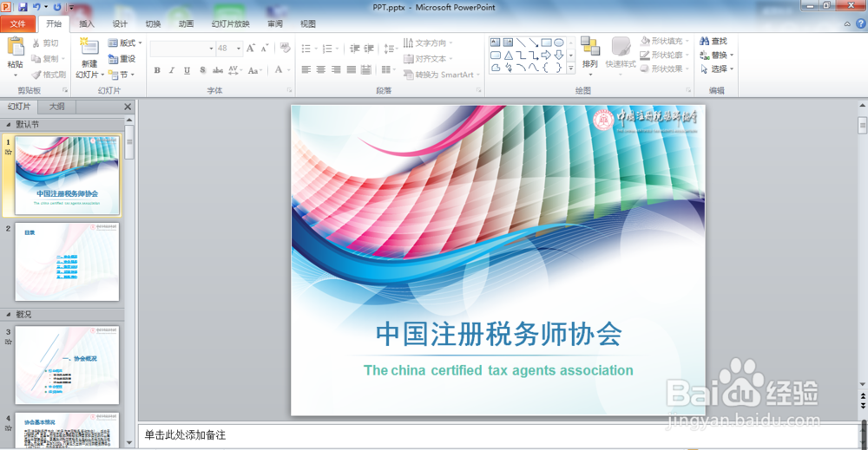868x450 pixels.
Task: Switch to the 设计 (Design) tab
Action: coord(120,23)
